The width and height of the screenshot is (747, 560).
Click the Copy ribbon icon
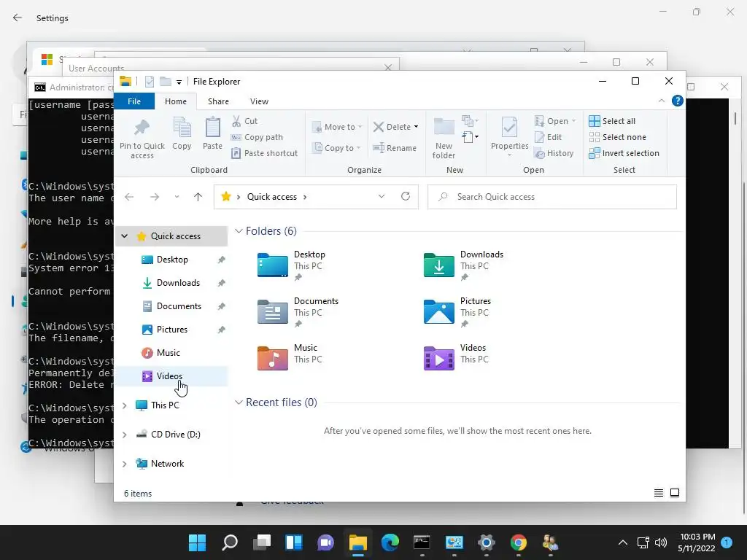[182, 128]
